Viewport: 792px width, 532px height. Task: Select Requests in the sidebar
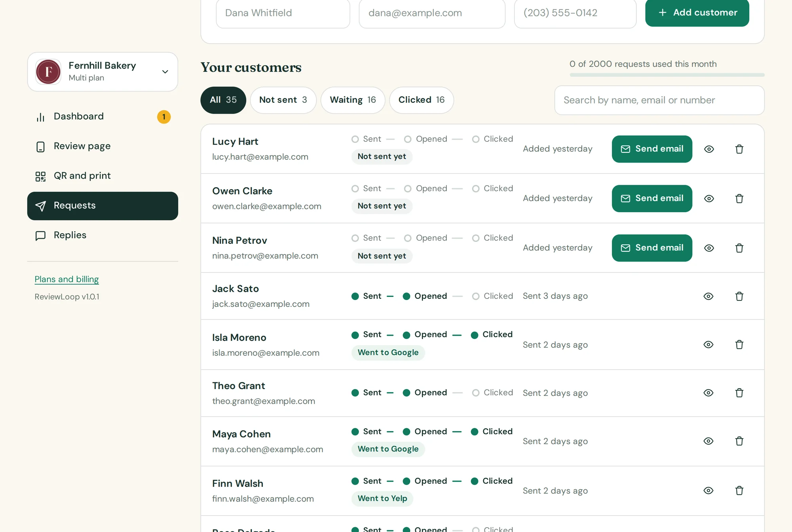click(x=103, y=206)
